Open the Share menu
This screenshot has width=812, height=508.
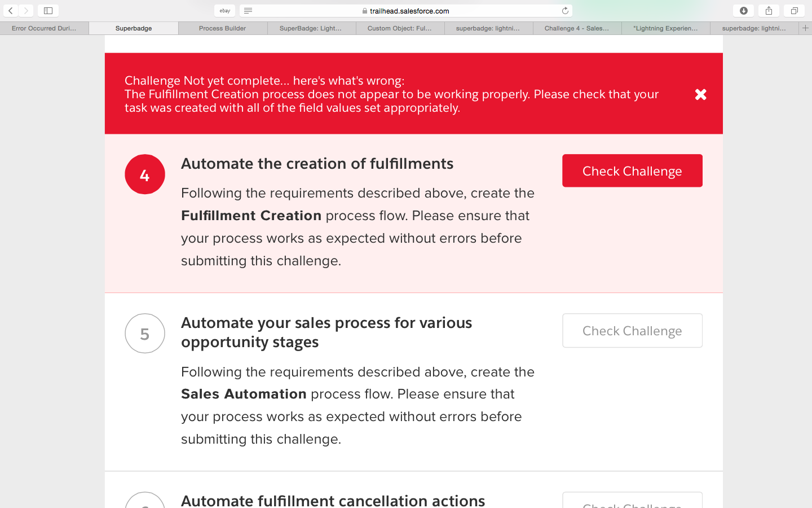769,11
